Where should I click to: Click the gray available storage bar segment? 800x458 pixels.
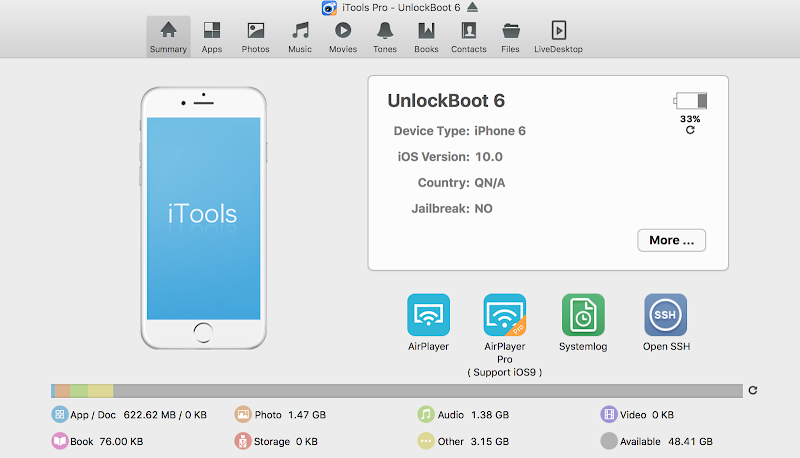click(x=428, y=391)
